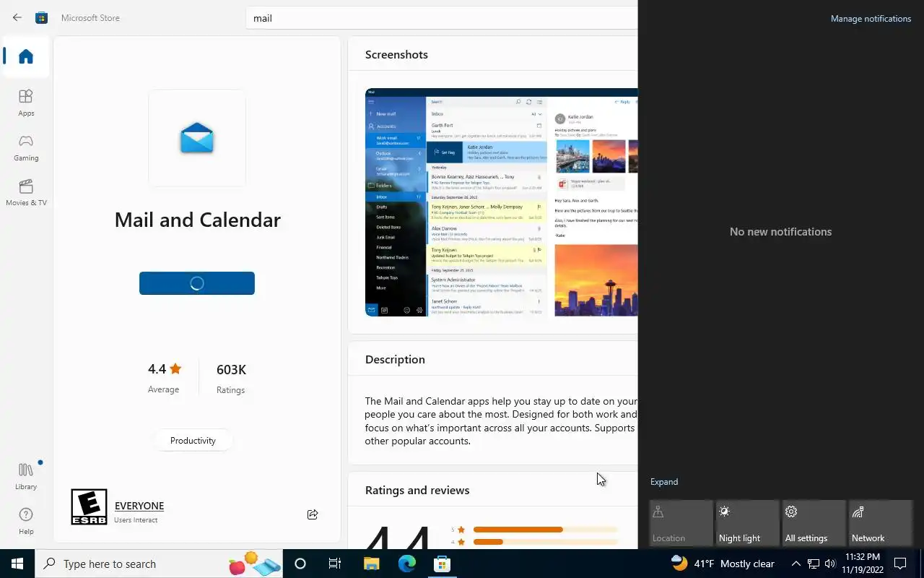Click the share icon on app card
Viewport: 924px width, 578px height.
313,514
